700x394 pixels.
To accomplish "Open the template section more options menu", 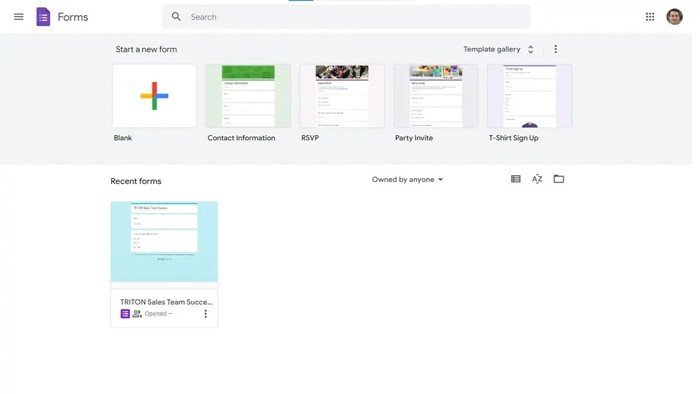I will click(555, 49).
